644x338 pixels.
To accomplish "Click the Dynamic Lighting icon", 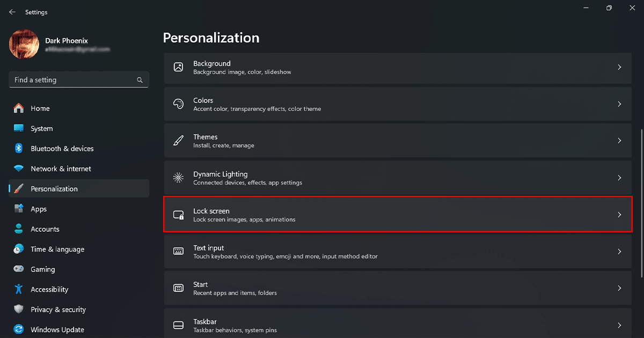I will click(x=178, y=178).
